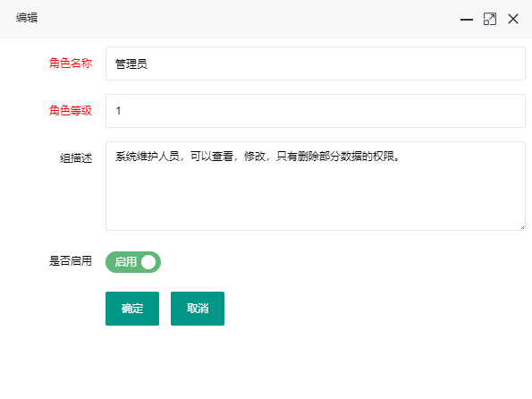Toggle the 是否启用 switch off
The image size is (532, 399).
click(133, 262)
